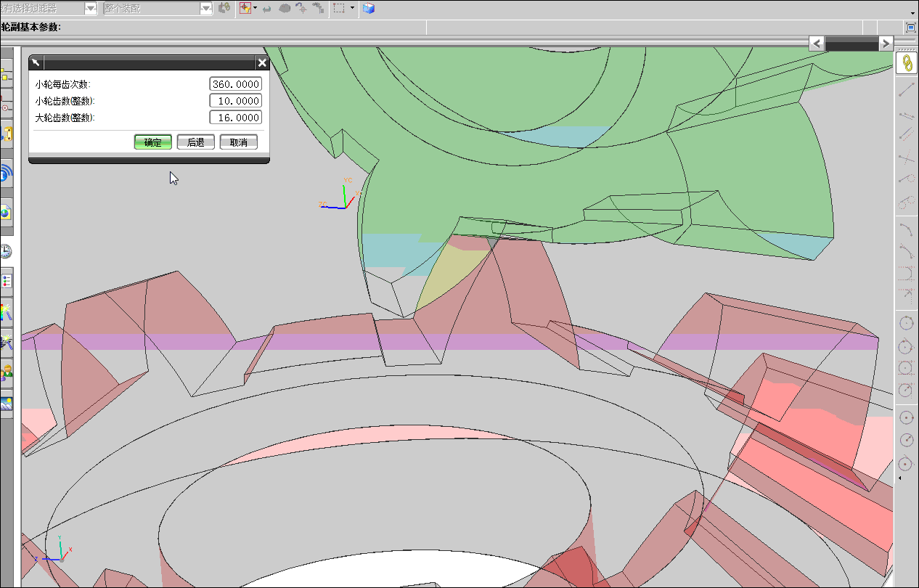This screenshot has height=588, width=919.
Task: Click the snap-point selection icon in top toolbar
Action: pos(245,8)
